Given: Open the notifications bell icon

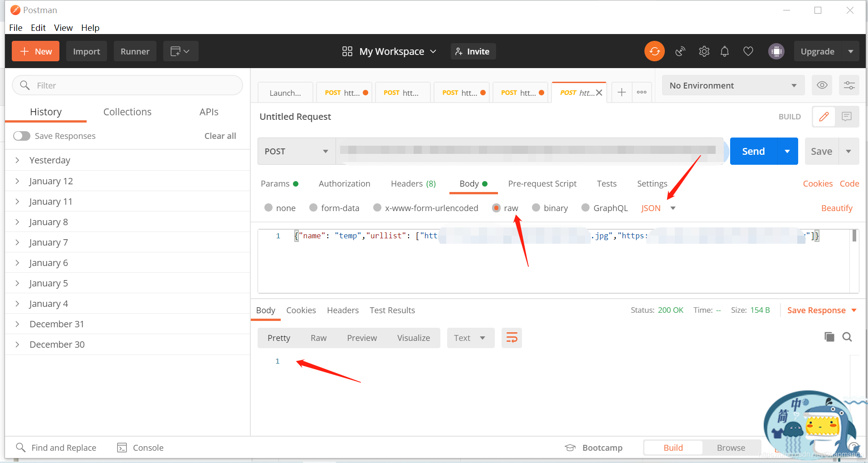Looking at the screenshot, I should 725,51.
